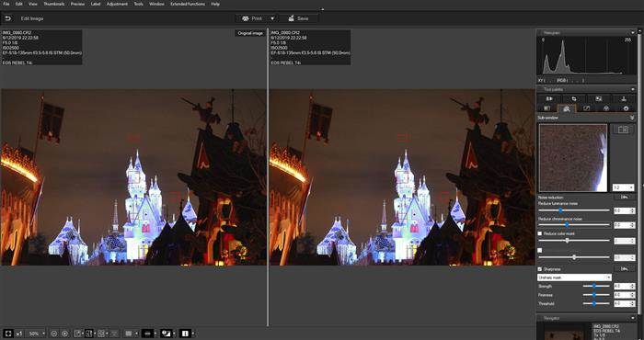Adjust the Strength slider
Viewport: 644px width, 340px height.
596,286
